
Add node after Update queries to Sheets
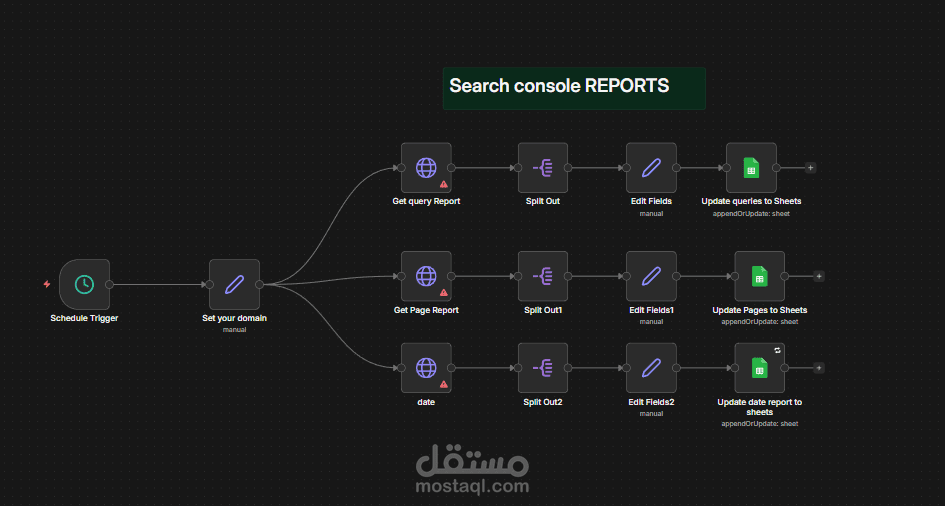811,168
